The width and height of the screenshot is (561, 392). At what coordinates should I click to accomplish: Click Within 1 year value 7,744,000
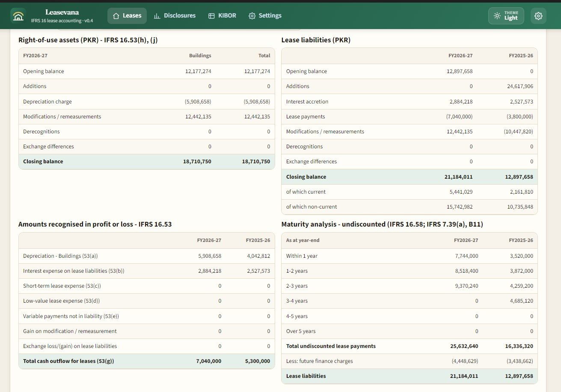pos(466,256)
